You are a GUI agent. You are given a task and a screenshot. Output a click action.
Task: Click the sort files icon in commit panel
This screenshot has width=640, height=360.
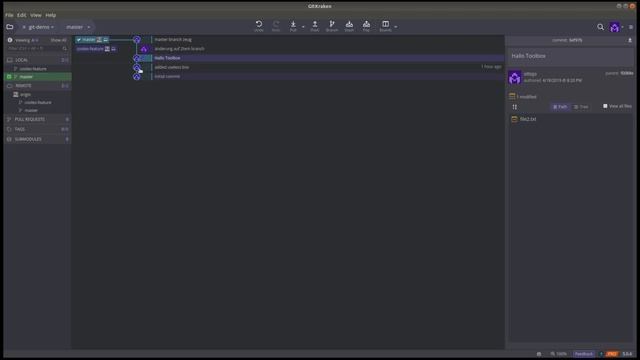tap(515, 107)
